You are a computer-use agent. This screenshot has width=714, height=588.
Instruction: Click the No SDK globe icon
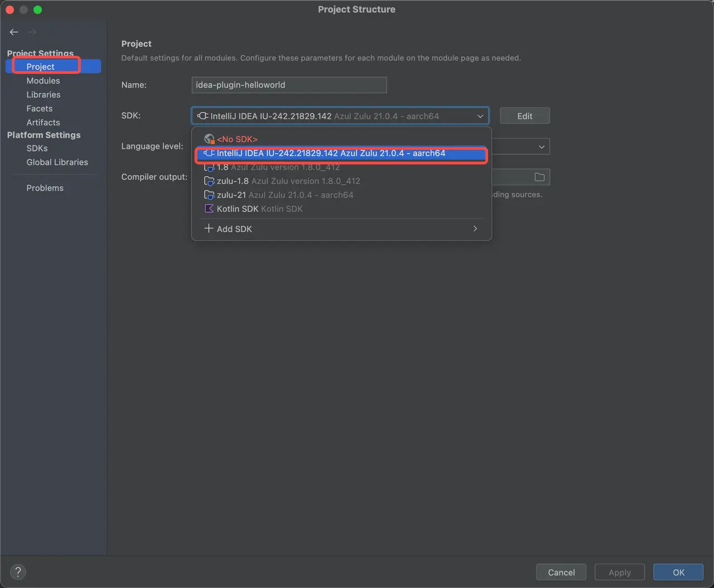[x=209, y=139]
